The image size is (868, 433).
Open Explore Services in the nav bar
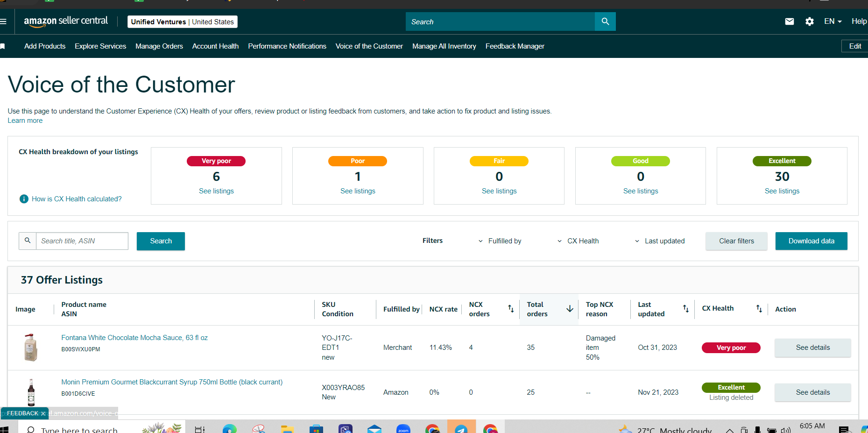pyautogui.click(x=100, y=46)
